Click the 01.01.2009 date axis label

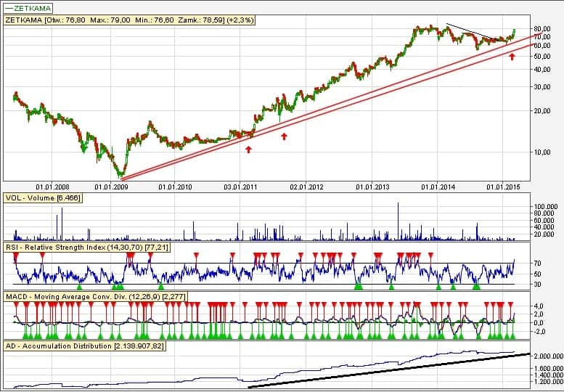113,187
